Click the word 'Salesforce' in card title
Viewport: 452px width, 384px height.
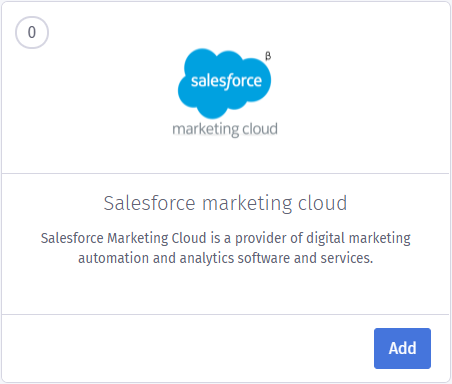(x=149, y=203)
